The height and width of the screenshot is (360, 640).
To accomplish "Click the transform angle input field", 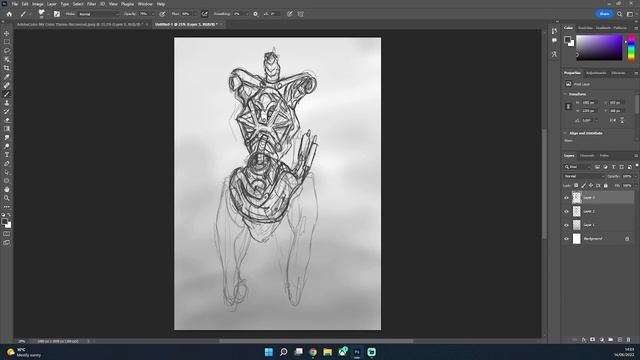I will click(588, 121).
